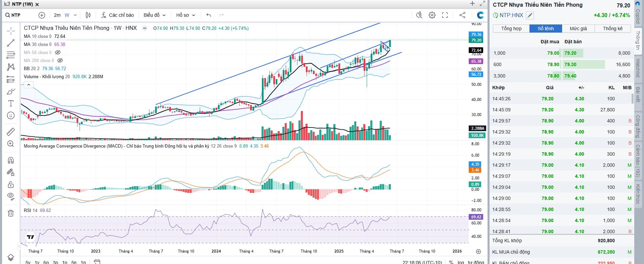Open Các chỉ báo indicators list
Screen dimensions: 644x264
[118, 15]
